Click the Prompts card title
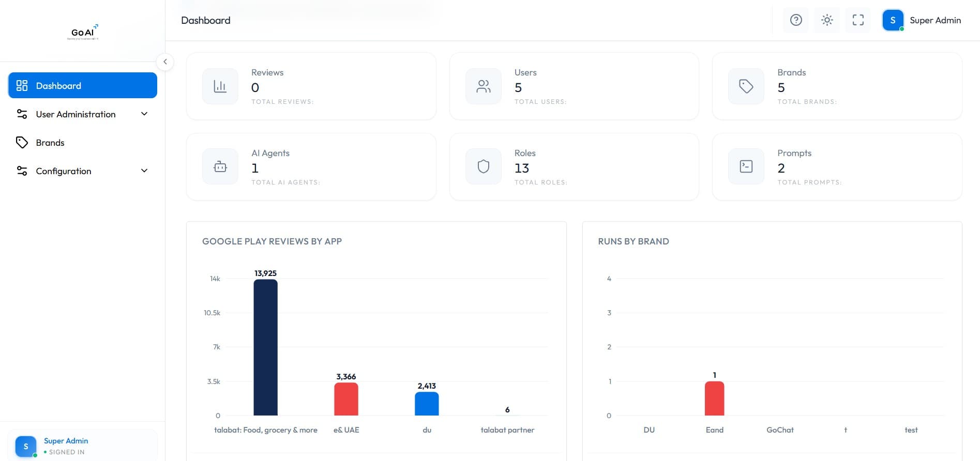The image size is (980, 461). [794, 153]
